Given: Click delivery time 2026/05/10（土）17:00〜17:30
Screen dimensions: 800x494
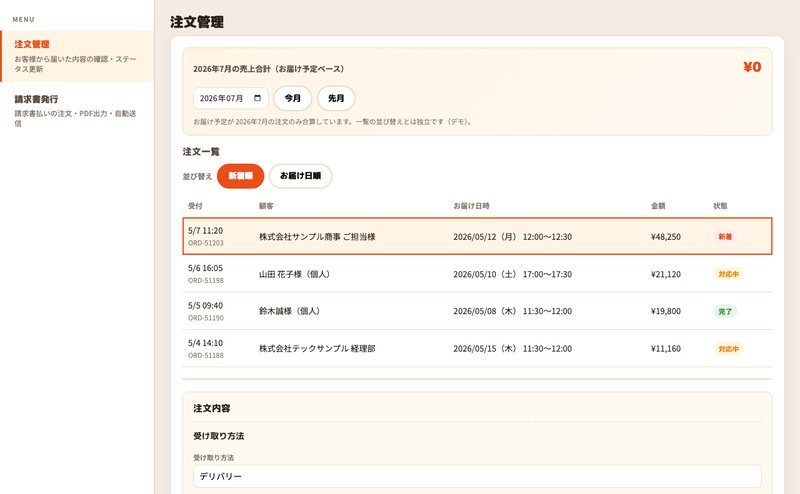Looking at the screenshot, I should pos(512,274).
